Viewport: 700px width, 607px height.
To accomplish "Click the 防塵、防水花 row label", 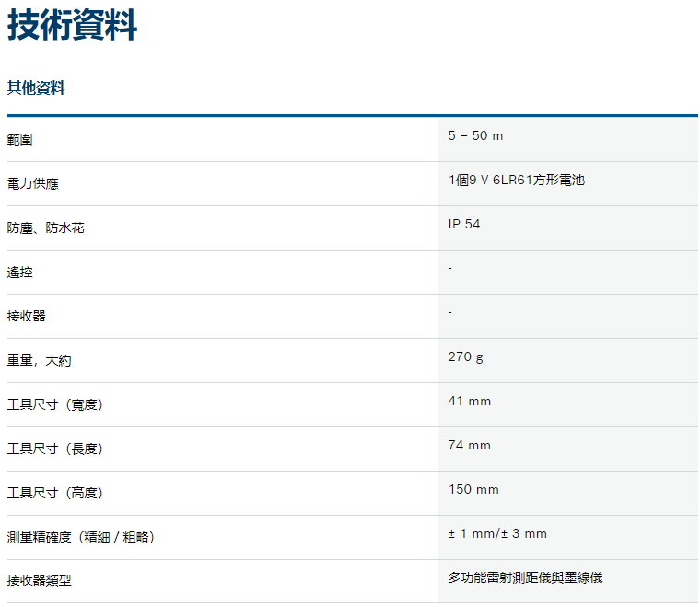I will 45,228.
